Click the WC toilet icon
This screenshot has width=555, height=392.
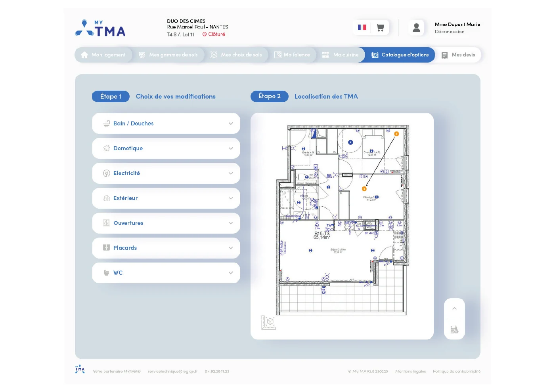click(x=107, y=273)
